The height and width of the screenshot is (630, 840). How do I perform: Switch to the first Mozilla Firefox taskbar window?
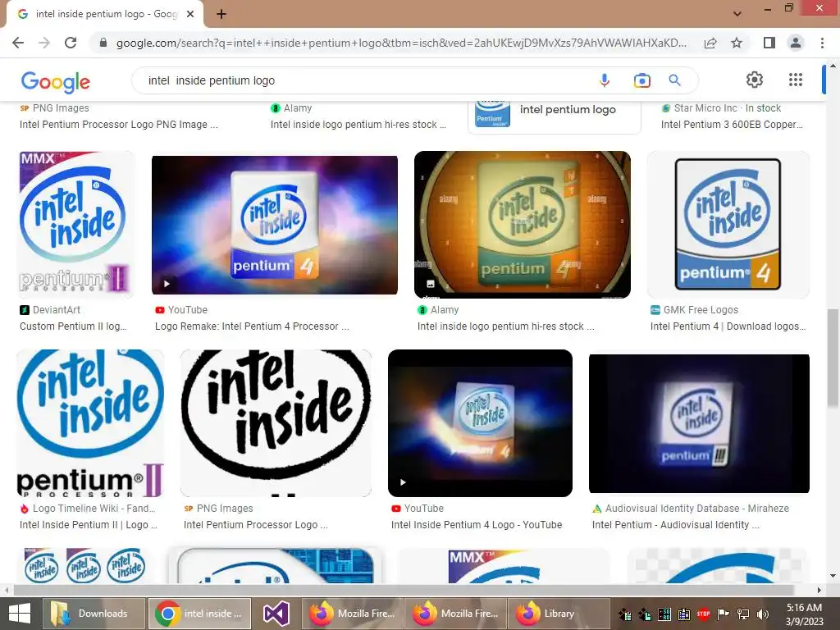(354, 614)
